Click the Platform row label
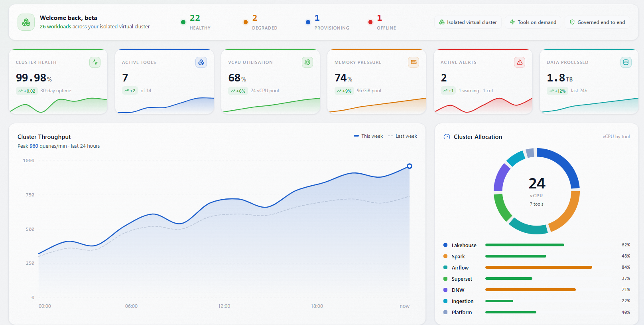This screenshot has width=644, height=325. tap(462, 313)
